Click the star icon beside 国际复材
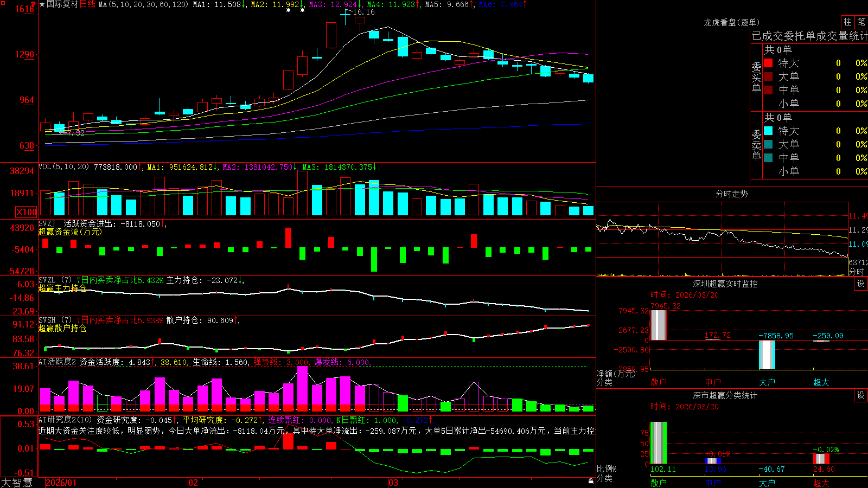The image size is (868, 488). point(42,4)
